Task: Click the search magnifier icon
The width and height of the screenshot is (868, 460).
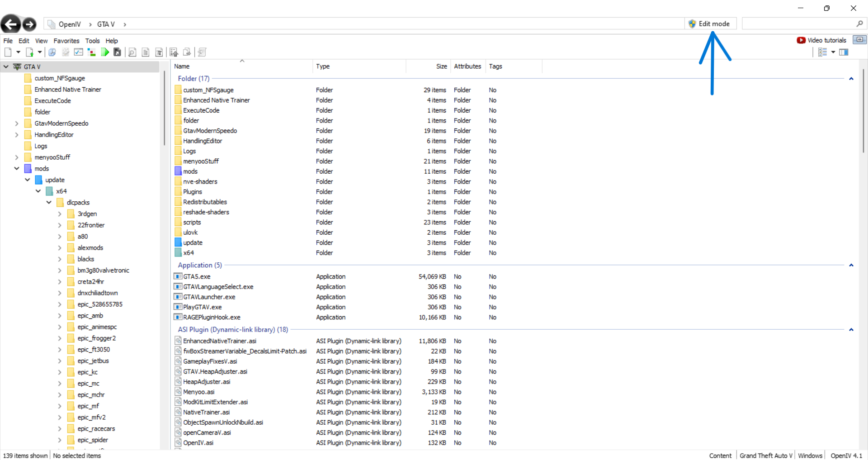Action: [859, 24]
